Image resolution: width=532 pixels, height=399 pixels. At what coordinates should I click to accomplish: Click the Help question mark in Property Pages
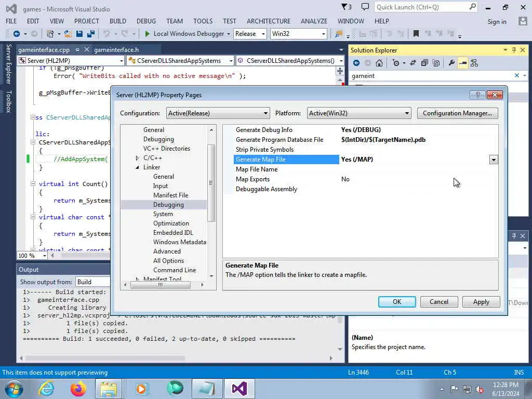click(478, 95)
